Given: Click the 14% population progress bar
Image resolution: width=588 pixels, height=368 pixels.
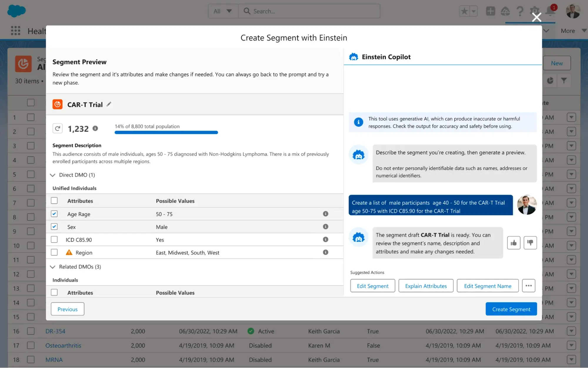Looking at the screenshot, I should point(166,132).
